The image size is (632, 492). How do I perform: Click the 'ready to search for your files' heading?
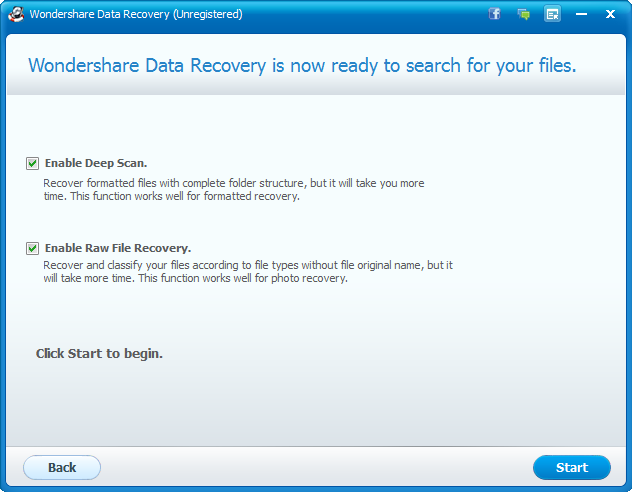pos(302,66)
